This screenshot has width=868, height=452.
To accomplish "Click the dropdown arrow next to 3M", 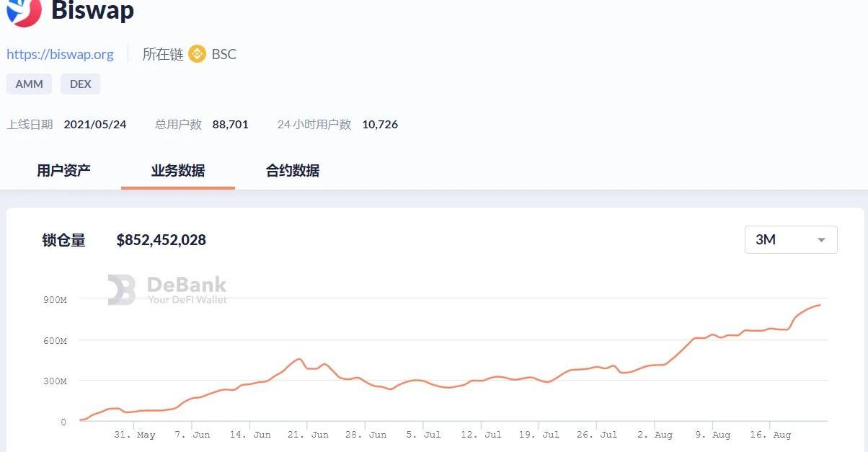I will 821,240.
